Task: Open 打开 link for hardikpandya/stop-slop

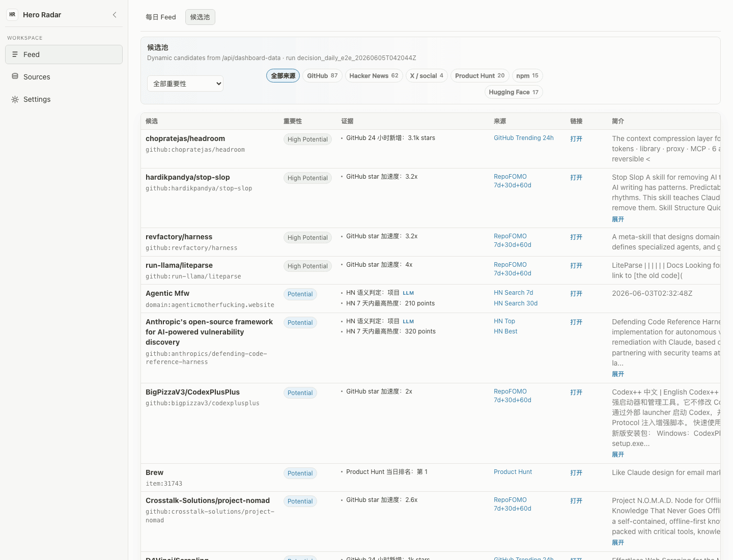Action: (576, 177)
